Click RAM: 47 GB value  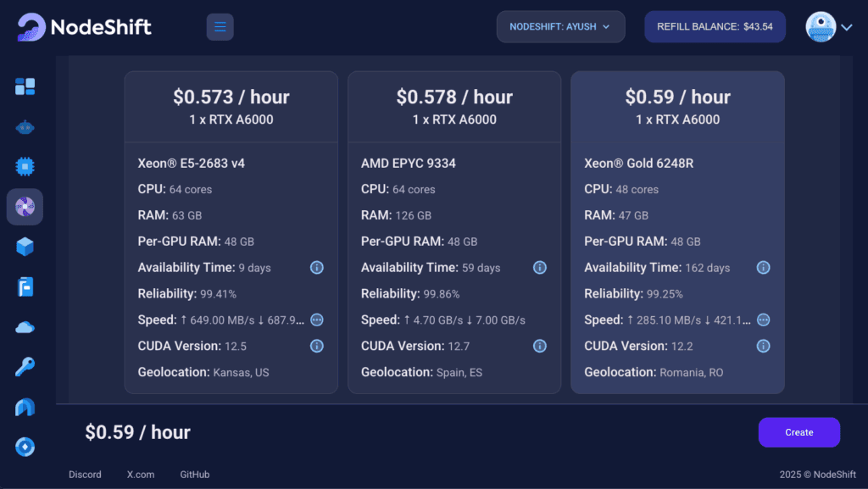[x=633, y=216]
